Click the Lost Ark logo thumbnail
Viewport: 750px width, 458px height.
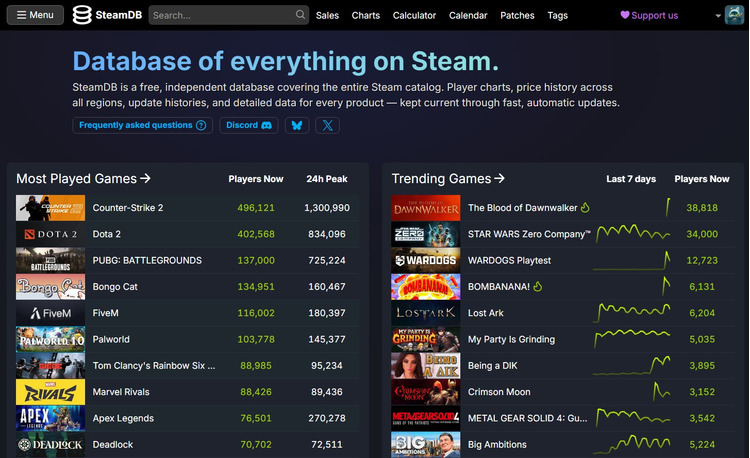pyautogui.click(x=426, y=313)
